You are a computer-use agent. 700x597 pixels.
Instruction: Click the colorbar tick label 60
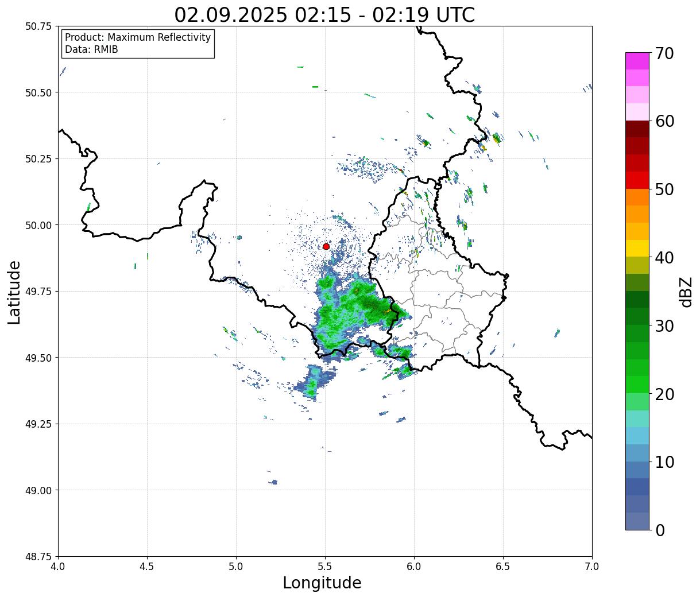664,121
